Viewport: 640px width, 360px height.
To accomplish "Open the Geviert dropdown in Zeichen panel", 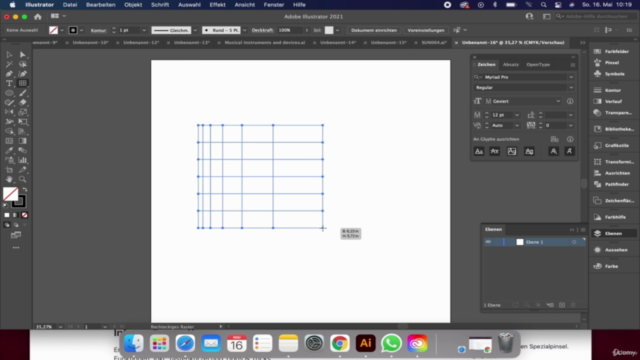I will click(x=558, y=101).
